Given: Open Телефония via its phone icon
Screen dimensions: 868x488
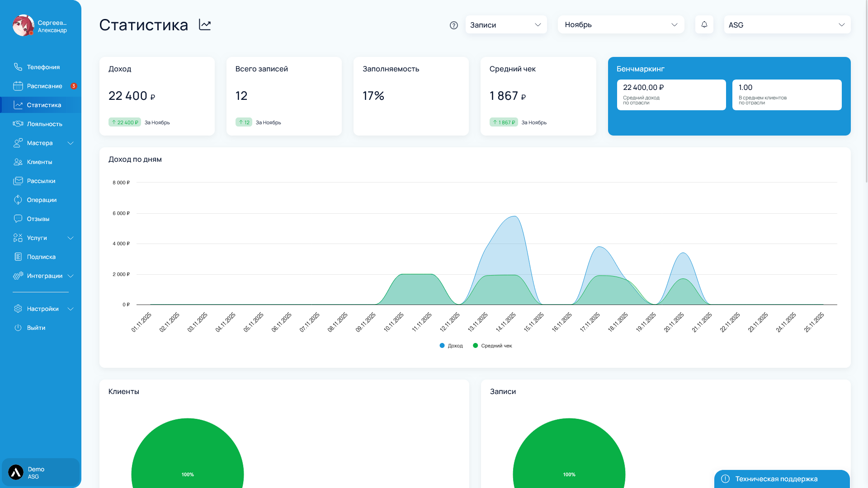Looking at the screenshot, I should click(x=18, y=67).
